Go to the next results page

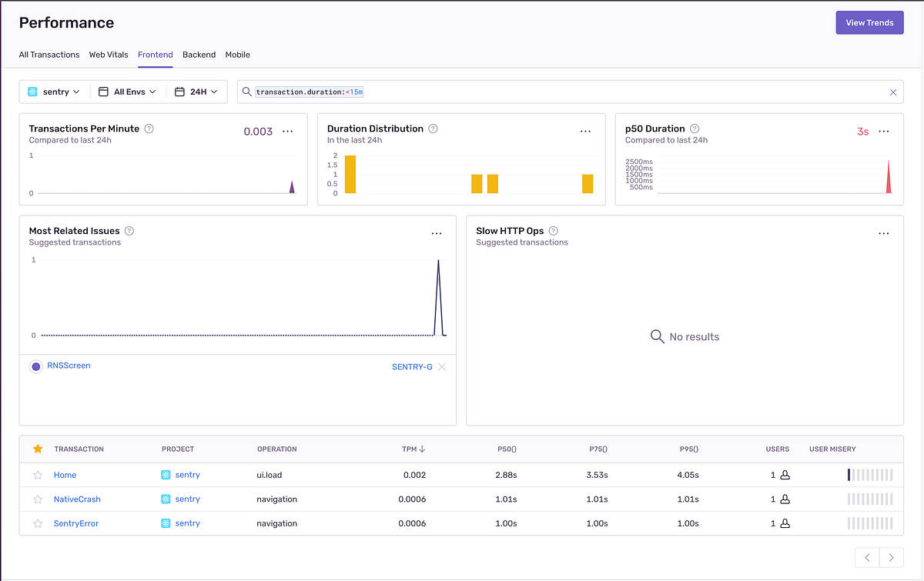(x=892, y=557)
